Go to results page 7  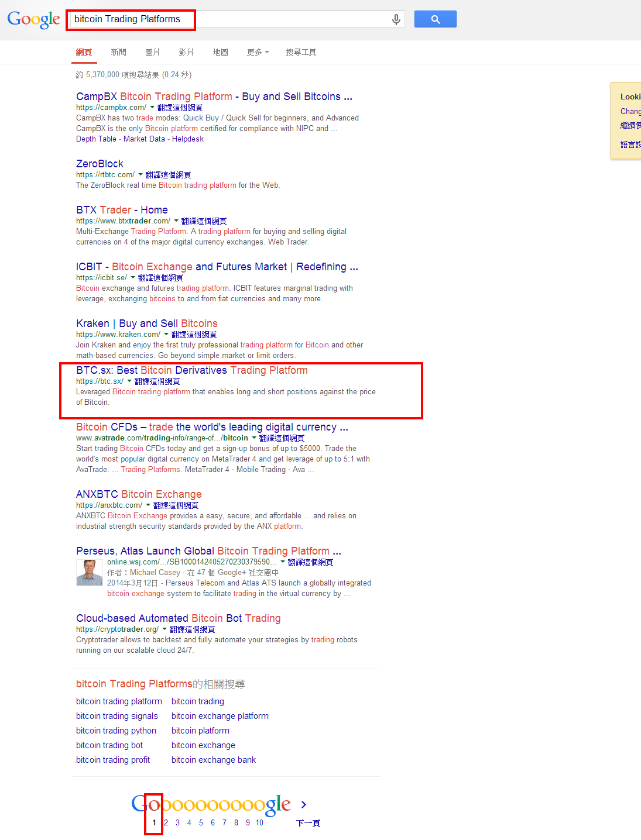[x=224, y=822]
